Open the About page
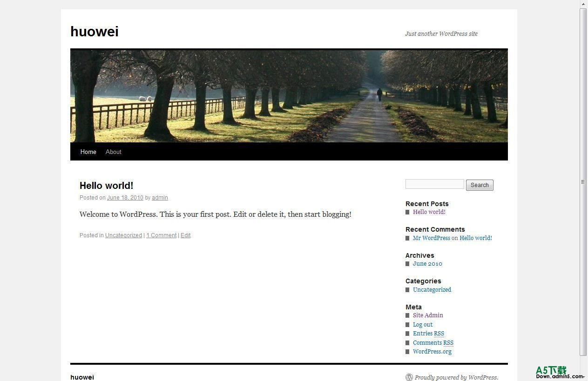The width and height of the screenshot is (588, 381). point(113,152)
